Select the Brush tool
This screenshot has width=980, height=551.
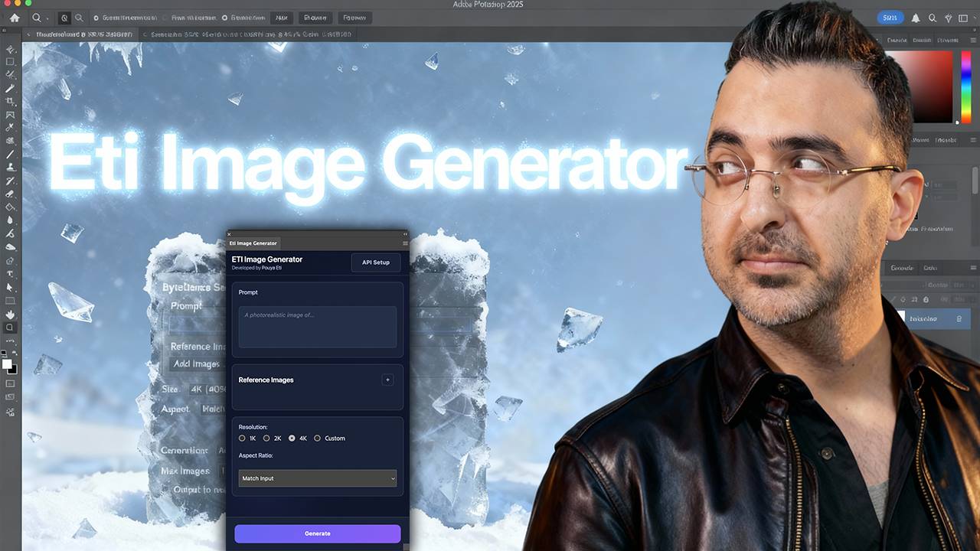point(11,155)
